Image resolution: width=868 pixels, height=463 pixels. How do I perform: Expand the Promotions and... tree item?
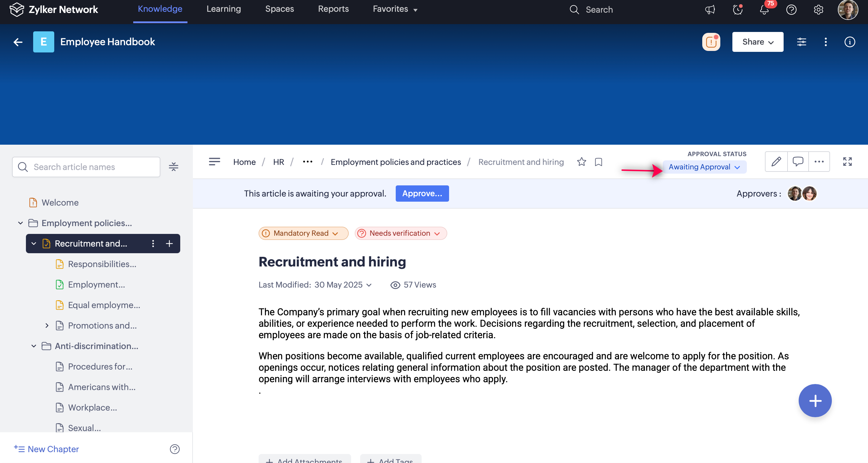pos(47,326)
